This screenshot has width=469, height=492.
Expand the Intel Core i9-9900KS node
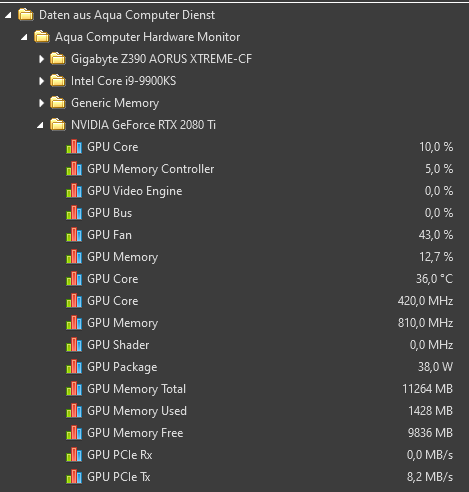coord(41,81)
